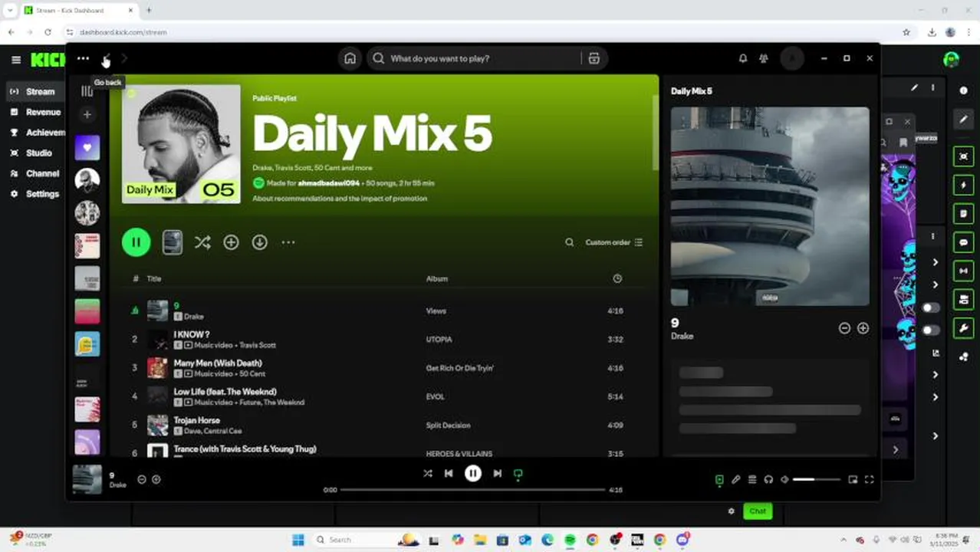Open the lyrics microphone icon
This screenshot has height=552, width=980.
click(735, 479)
